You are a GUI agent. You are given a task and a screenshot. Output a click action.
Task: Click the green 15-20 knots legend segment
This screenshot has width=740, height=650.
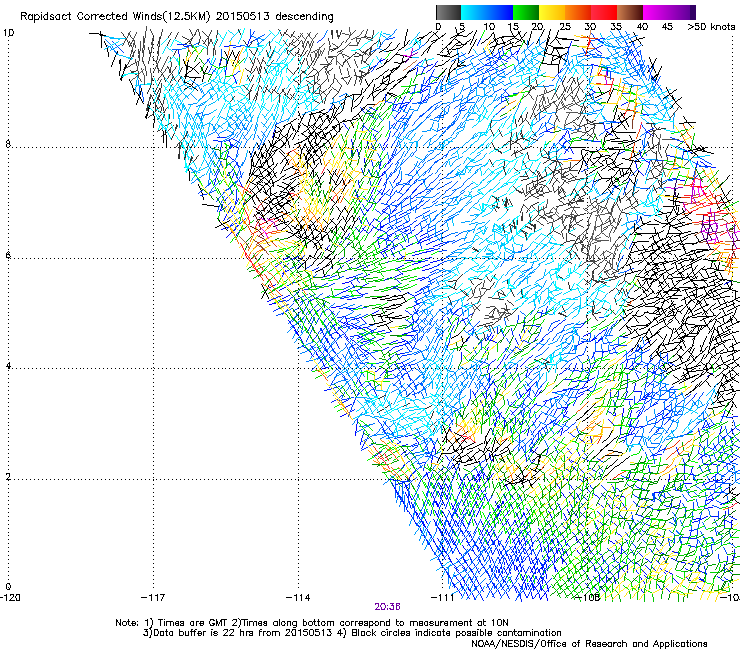526,12
